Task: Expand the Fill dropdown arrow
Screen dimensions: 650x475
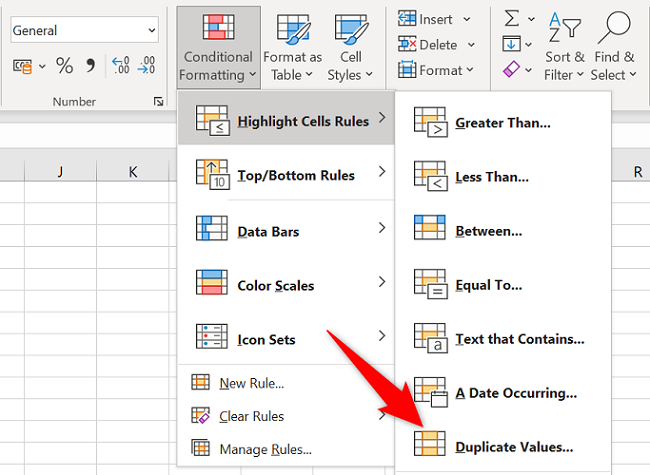Action: [529, 44]
